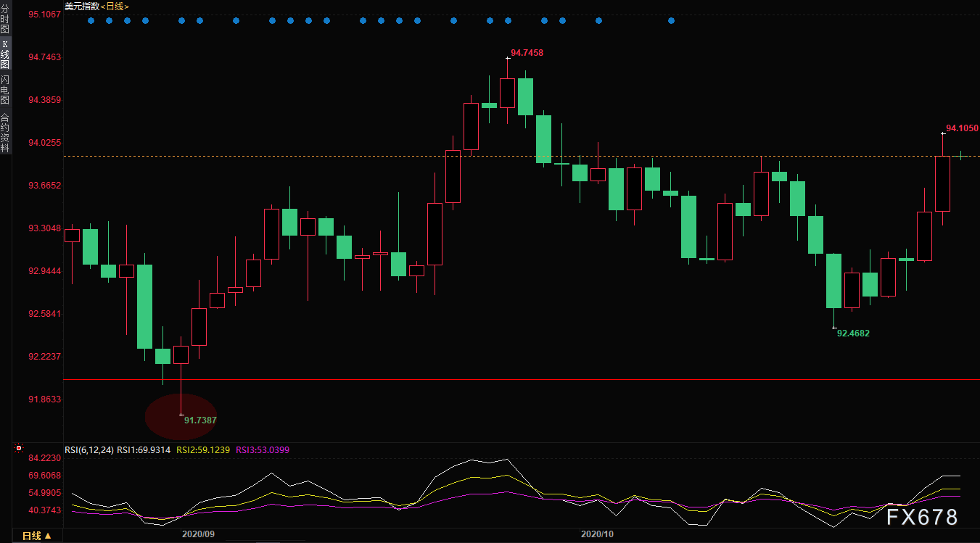
Task: Click the RSI(6,12,24) indicator name
Action: (x=89, y=450)
